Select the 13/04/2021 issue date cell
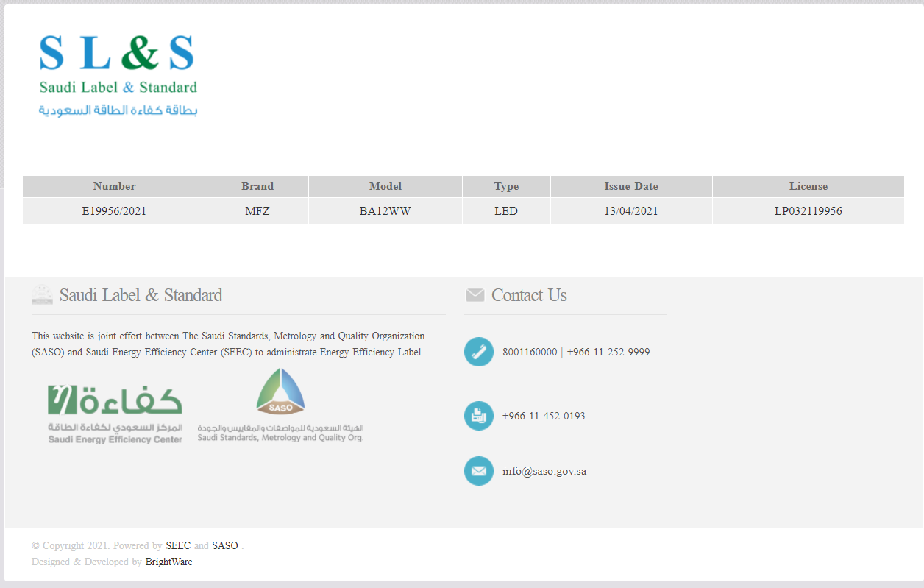This screenshot has height=588, width=924. point(631,211)
